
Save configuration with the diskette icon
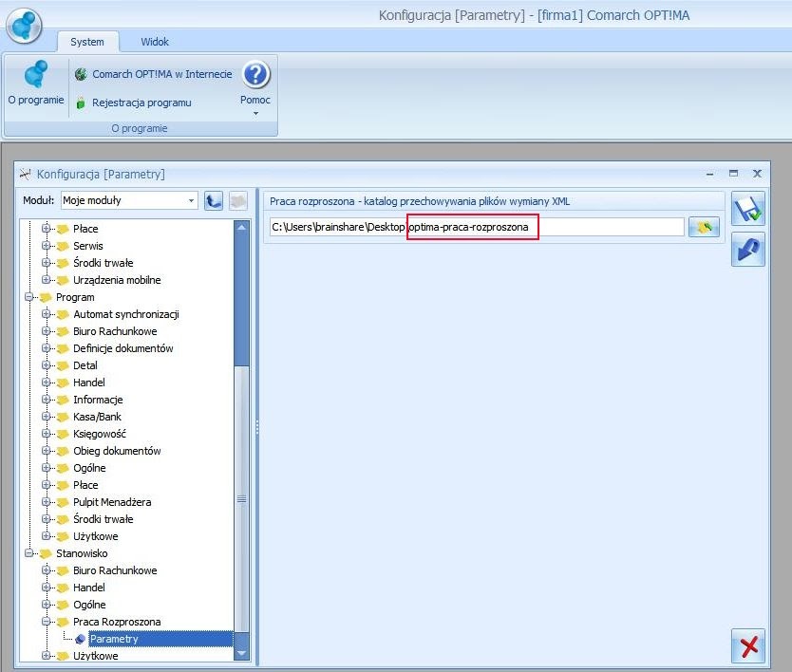748,209
